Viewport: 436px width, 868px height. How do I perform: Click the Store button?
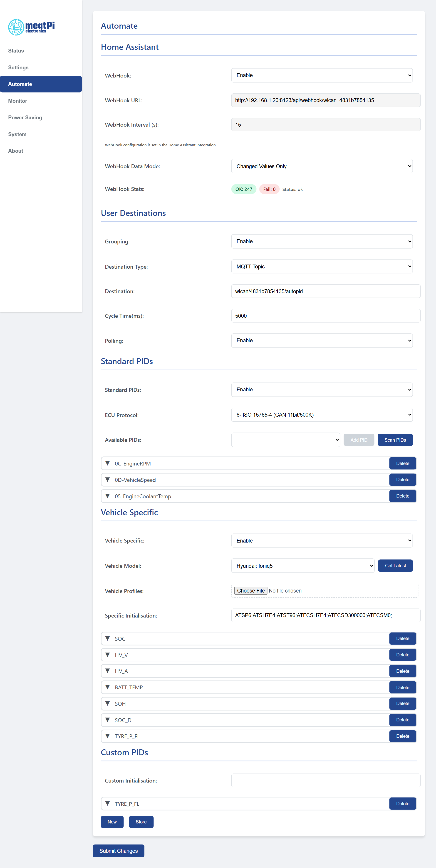tap(141, 822)
